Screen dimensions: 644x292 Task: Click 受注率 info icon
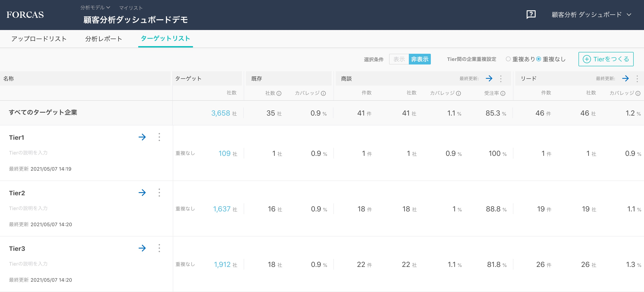[503, 93]
